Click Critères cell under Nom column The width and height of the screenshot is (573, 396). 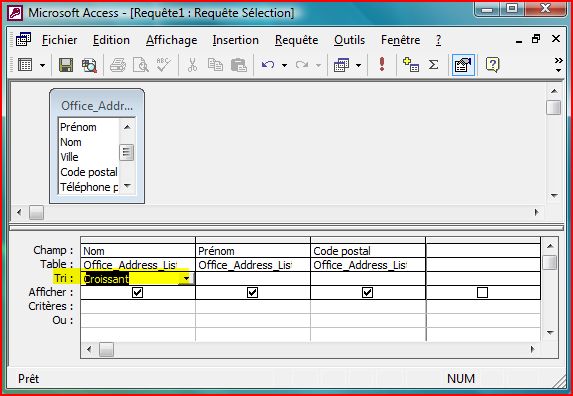click(138, 306)
